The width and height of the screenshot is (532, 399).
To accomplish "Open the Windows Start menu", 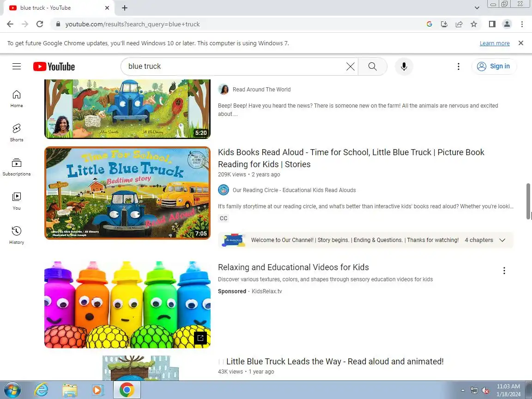I will pos(12,390).
